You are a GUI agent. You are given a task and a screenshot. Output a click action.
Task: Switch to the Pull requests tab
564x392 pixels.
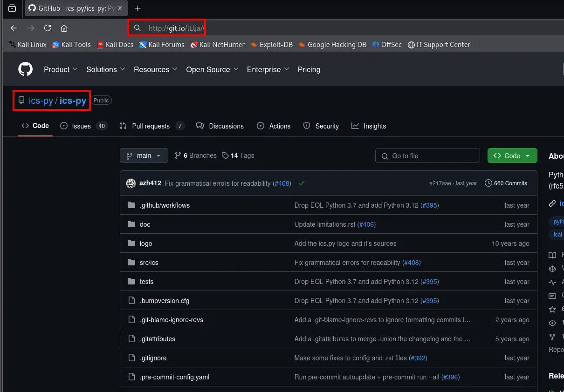(x=152, y=126)
